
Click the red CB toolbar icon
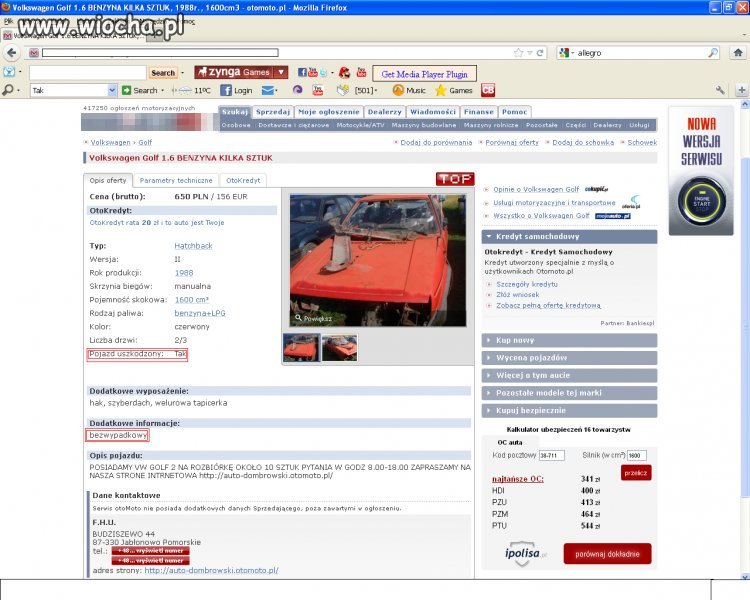[488, 90]
